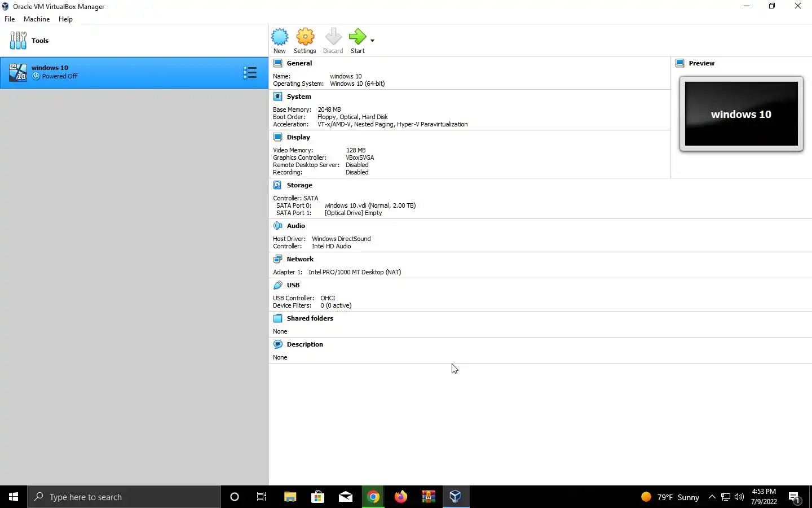Click the VBoxSVGA graphics controller value
This screenshot has height=508, width=812.
tap(360, 157)
